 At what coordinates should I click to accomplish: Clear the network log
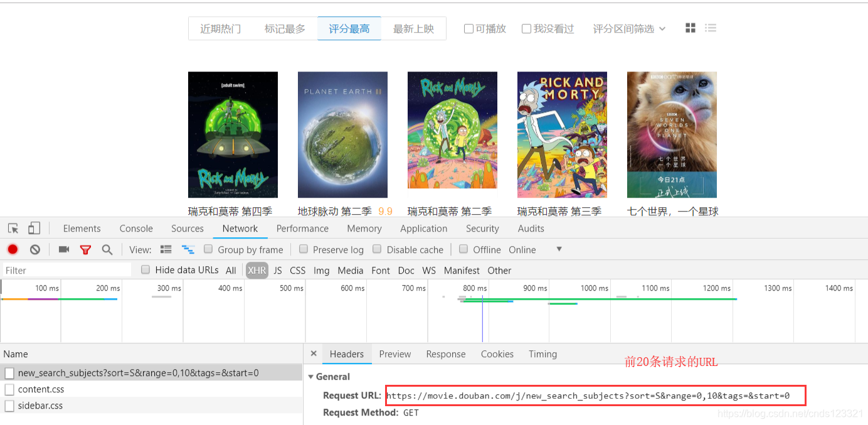coord(35,249)
